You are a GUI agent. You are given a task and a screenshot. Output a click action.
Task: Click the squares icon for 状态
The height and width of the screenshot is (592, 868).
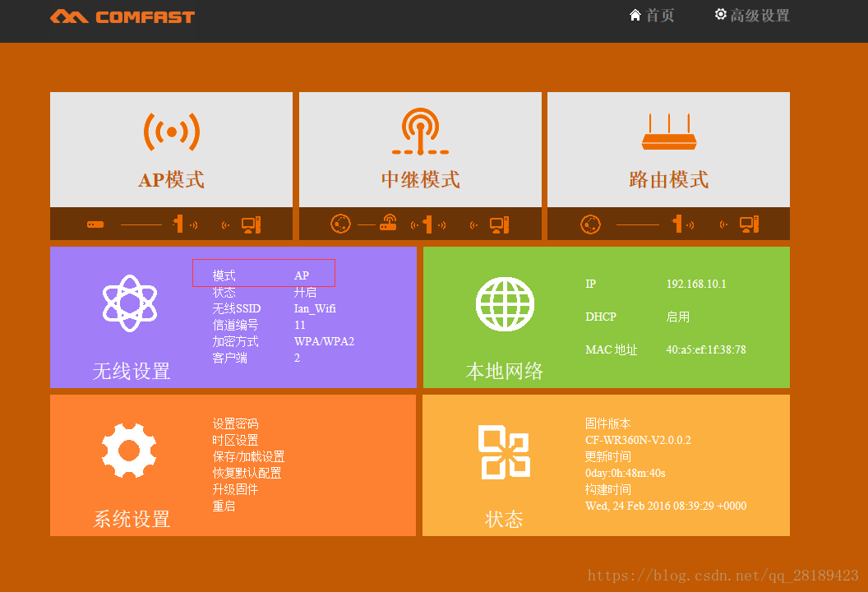coord(505,452)
